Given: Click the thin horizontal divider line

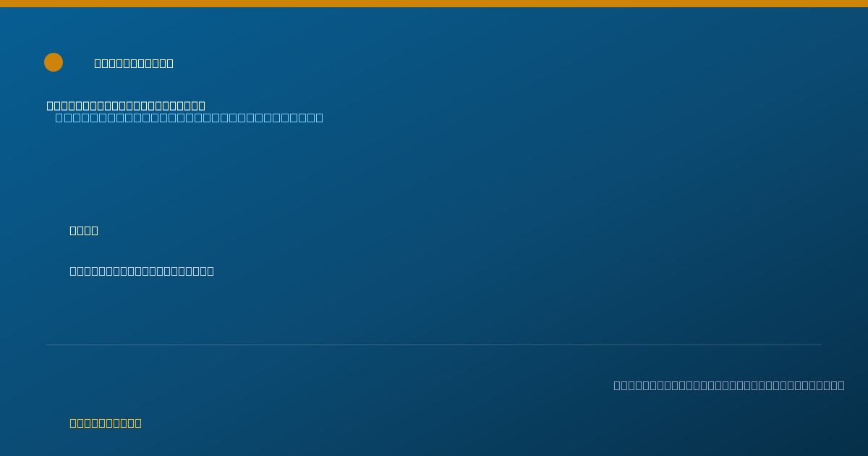Looking at the screenshot, I should click(434, 345).
